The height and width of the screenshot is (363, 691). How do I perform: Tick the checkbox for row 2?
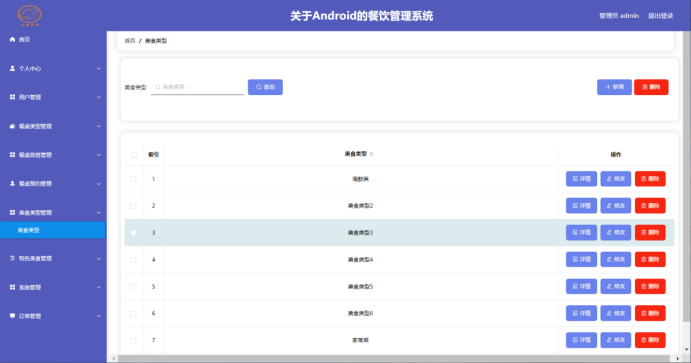(134, 206)
